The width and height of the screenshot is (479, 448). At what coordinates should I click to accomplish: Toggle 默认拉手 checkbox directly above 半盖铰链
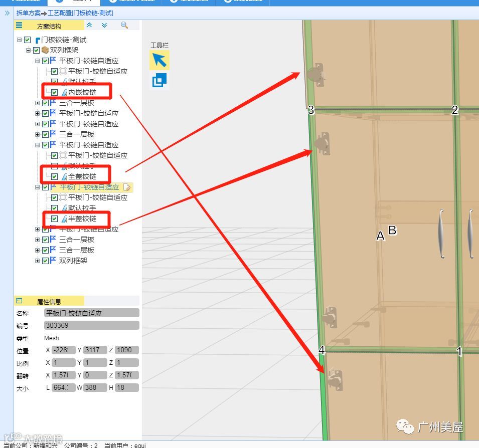(x=54, y=208)
